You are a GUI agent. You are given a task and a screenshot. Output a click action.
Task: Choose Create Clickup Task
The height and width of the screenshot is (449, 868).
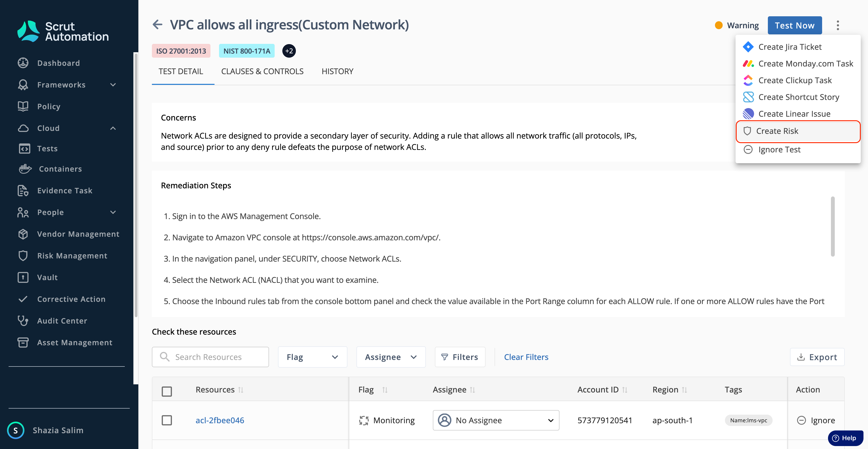pyautogui.click(x=798, y=80)
